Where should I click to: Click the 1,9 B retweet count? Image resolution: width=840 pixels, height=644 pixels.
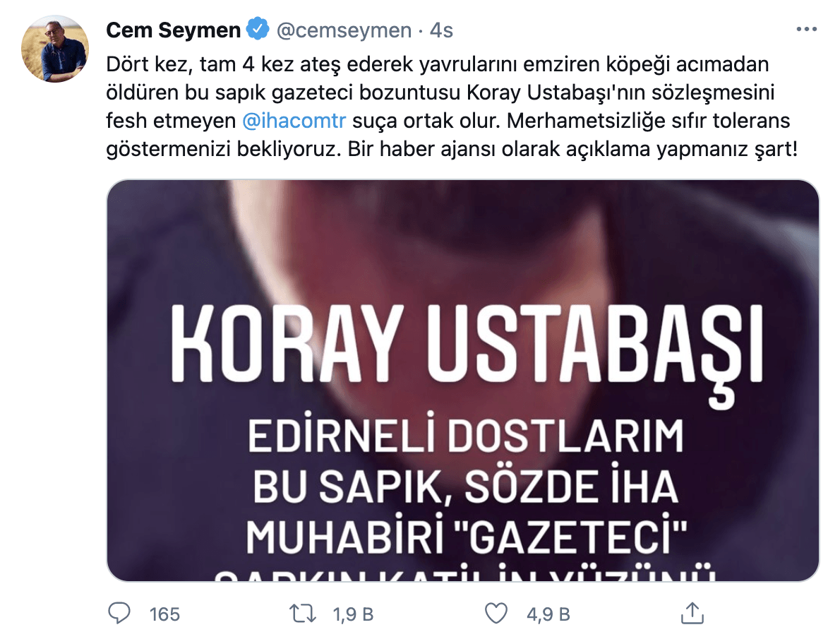tap(353, 614)
